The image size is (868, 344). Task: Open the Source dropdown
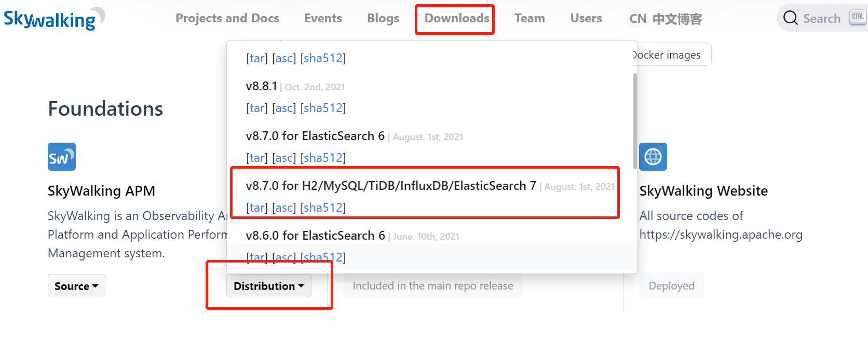click(76, 286)
